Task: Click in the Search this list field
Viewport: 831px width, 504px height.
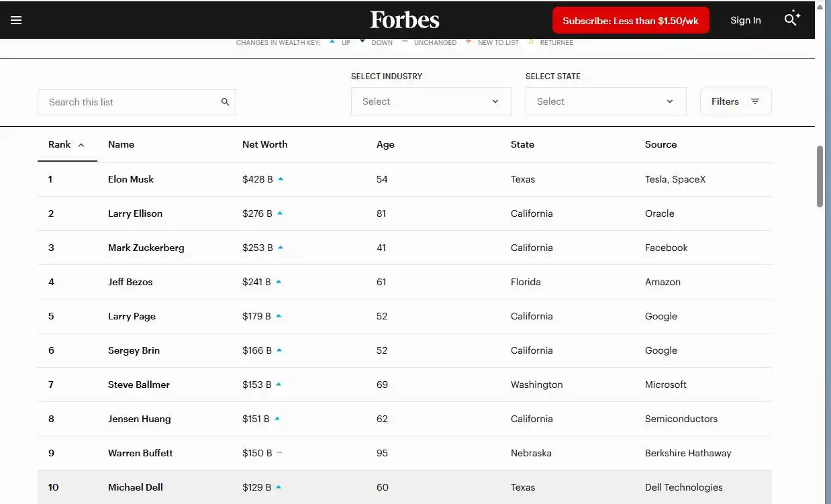Action: (128, 102)
